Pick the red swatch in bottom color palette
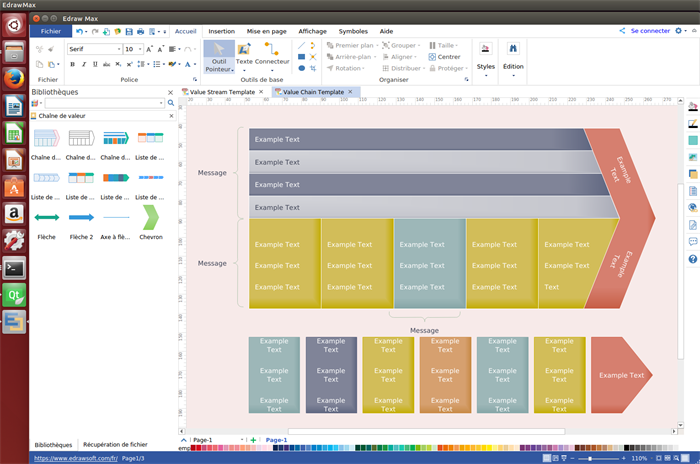The height and width of the screenshot is (464, 700). (194, 448)
